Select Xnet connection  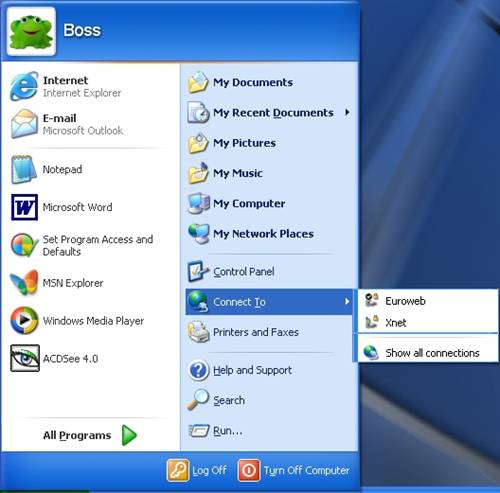pyautogui.click(x=428, y=322)
